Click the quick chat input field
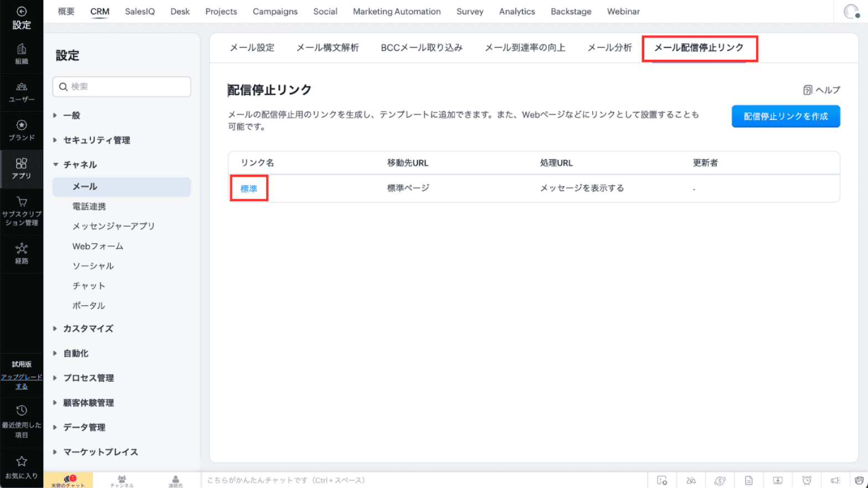This screenshot has width=868, height=488. click(x=424, y=480)
